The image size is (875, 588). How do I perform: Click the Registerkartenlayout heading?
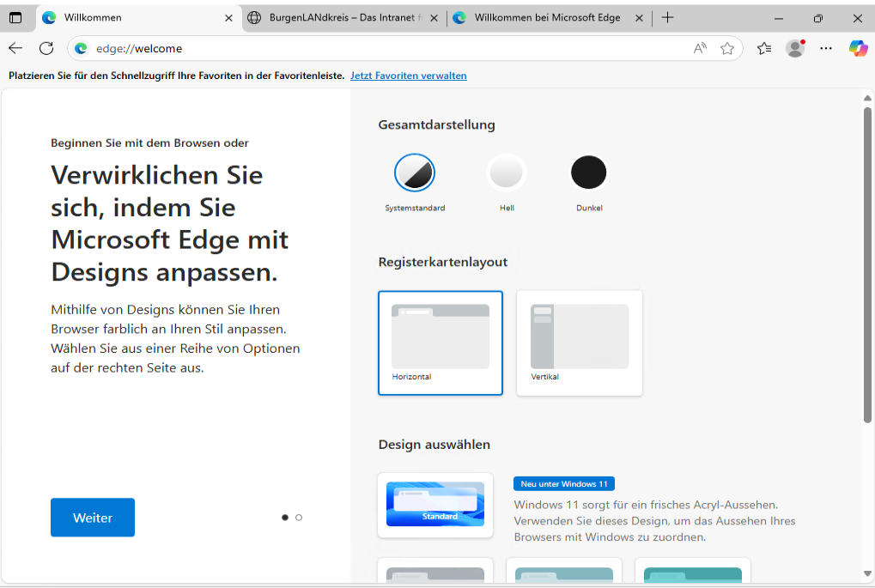point(443,262)
